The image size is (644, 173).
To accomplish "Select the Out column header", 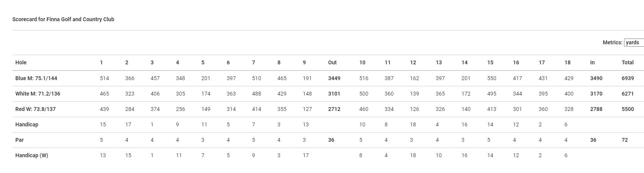I will pyautogui.click(x=332, y=62).
